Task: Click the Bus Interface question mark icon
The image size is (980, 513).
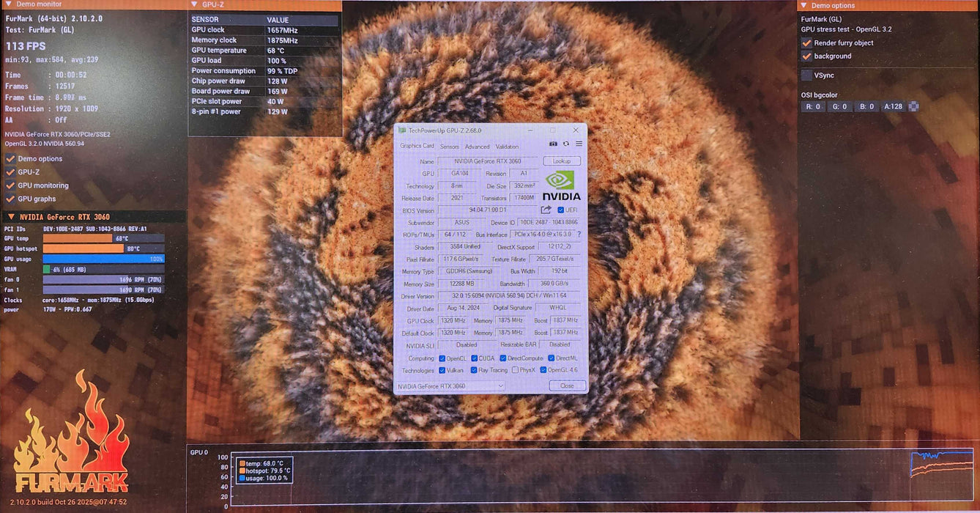Action: pyautogui.click(x=579, y=235)
